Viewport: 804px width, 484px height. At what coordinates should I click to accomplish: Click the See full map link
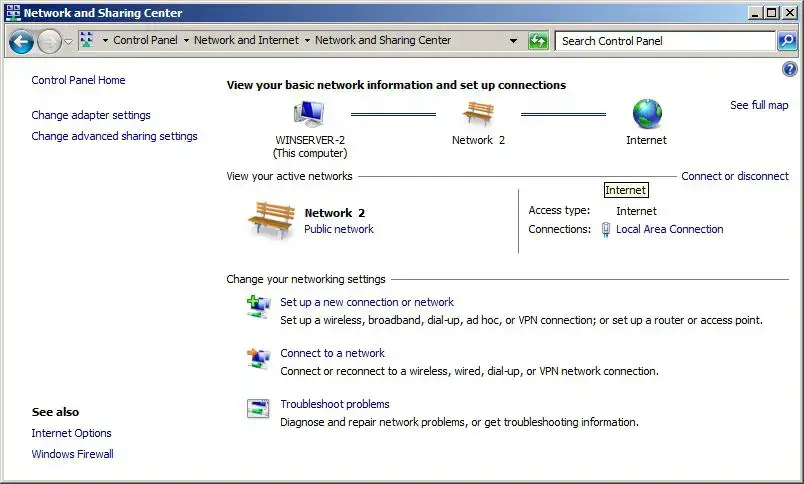click(758, 105)
